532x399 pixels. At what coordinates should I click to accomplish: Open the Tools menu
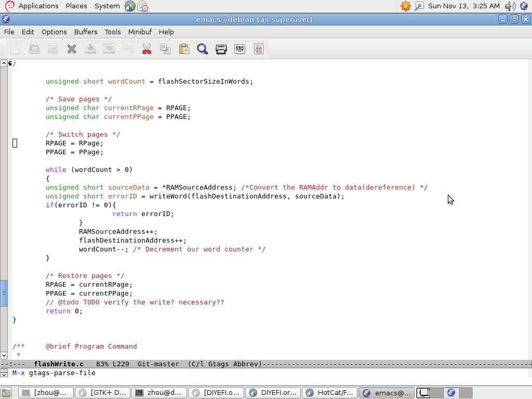113,32
